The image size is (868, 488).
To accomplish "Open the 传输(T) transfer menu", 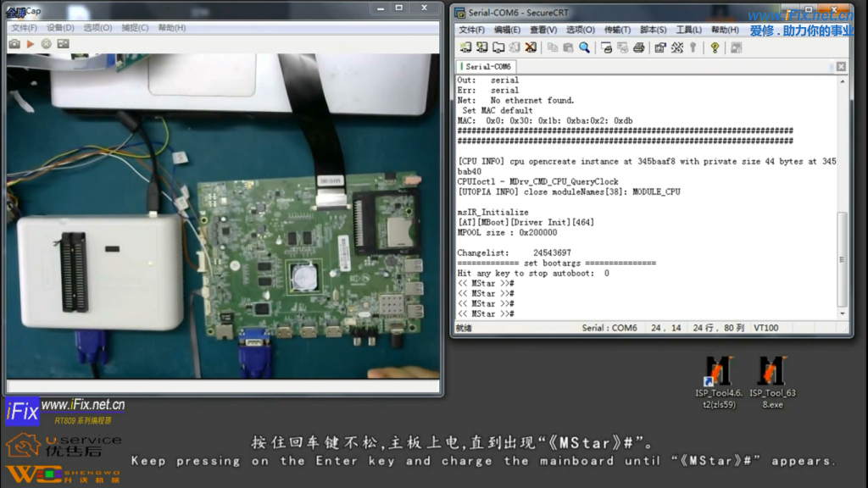I will (616, 30).
